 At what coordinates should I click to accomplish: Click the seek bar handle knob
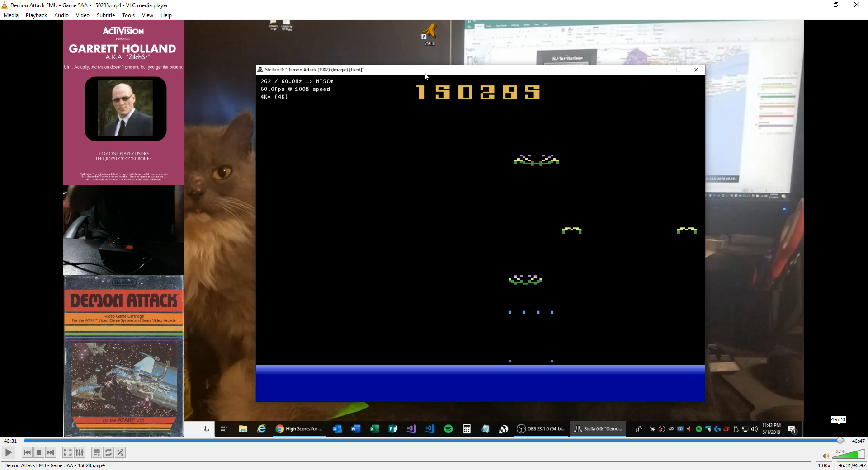click(840, 441)
